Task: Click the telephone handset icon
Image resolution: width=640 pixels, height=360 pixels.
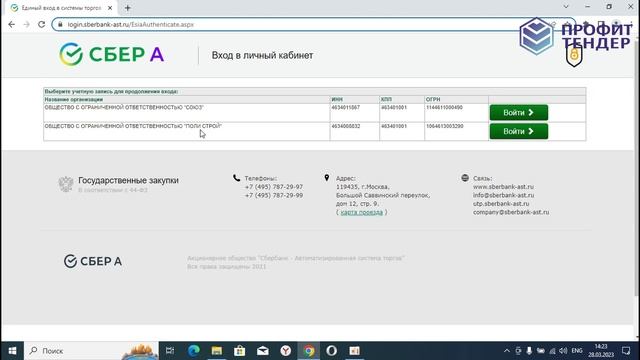Action: click(236, 178)
